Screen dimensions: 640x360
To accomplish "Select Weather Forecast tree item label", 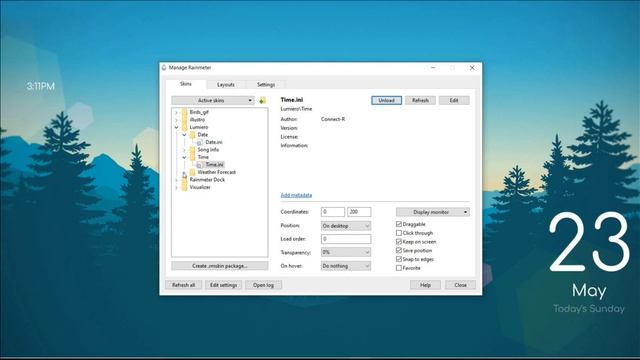I will [217, 172].
